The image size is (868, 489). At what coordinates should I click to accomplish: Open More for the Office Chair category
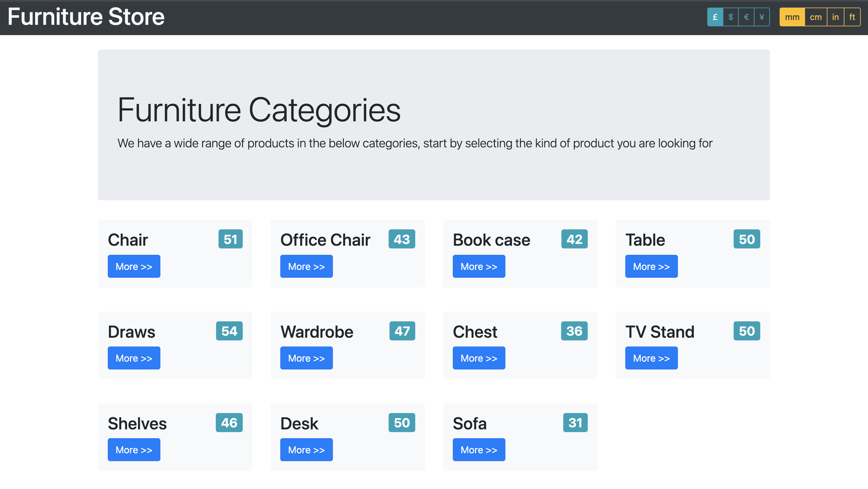[x=306, y=266]
